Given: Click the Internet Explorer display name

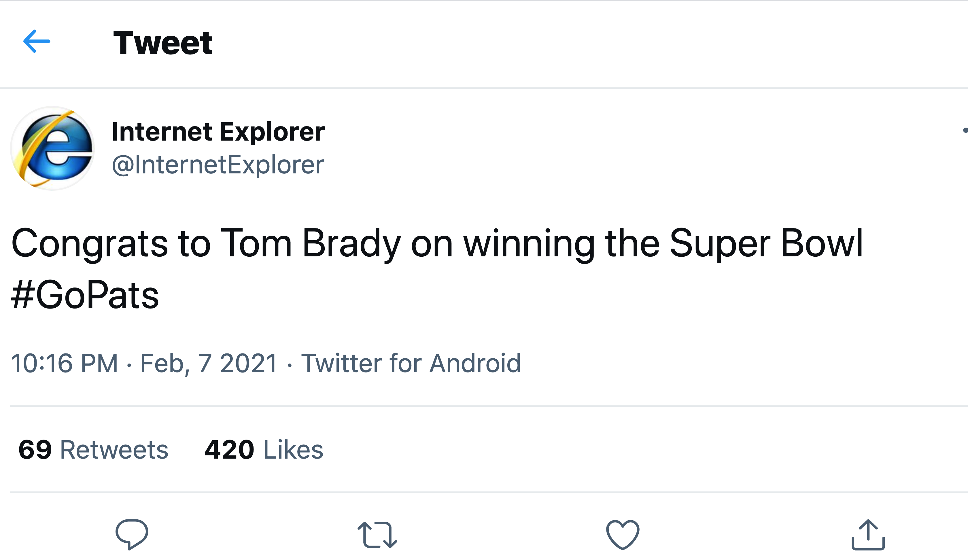Looking at the screenshot, I should coord(218,132).
